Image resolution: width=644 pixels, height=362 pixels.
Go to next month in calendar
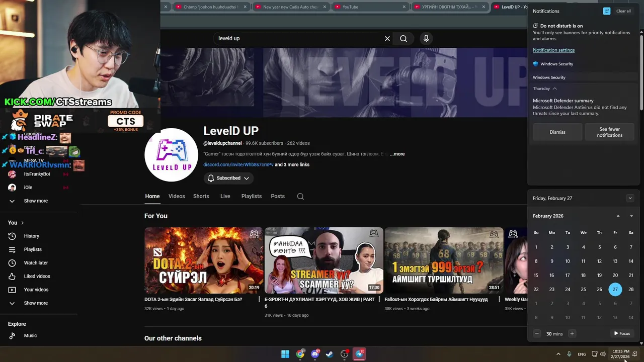tap(631, 216)
